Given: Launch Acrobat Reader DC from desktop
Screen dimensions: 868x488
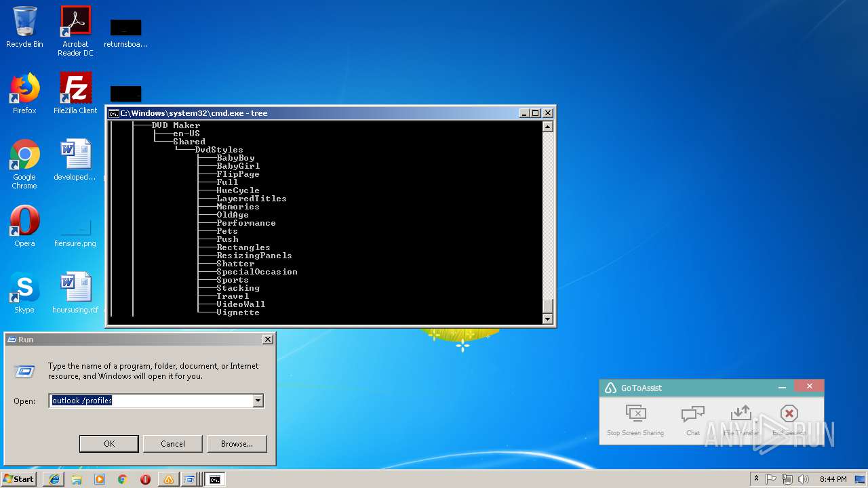Looking at the screenshot, I should (x=75, y=31).
